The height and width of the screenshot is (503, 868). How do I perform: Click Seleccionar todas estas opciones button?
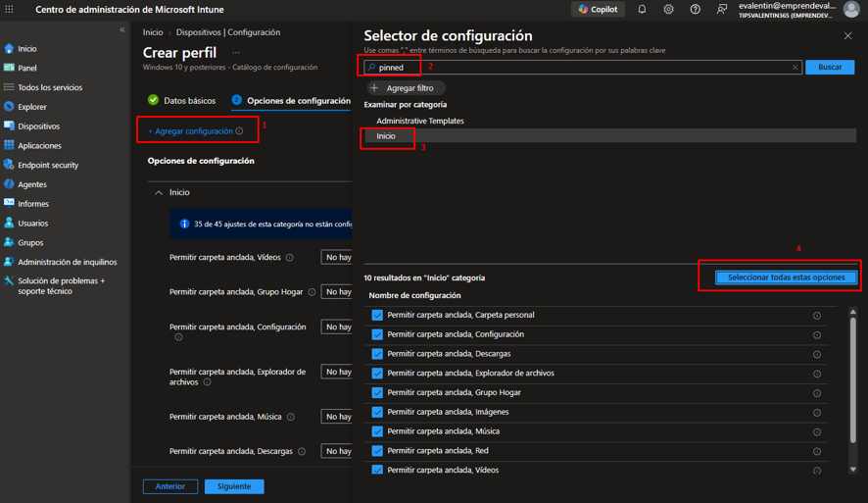pyautogui.click(x=786, y=277)
